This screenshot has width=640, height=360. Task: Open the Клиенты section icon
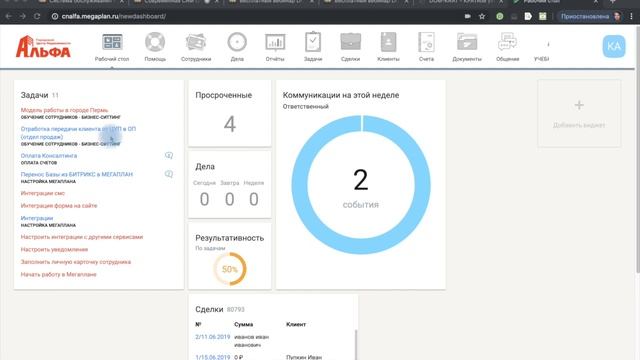(x=388, y=42)
